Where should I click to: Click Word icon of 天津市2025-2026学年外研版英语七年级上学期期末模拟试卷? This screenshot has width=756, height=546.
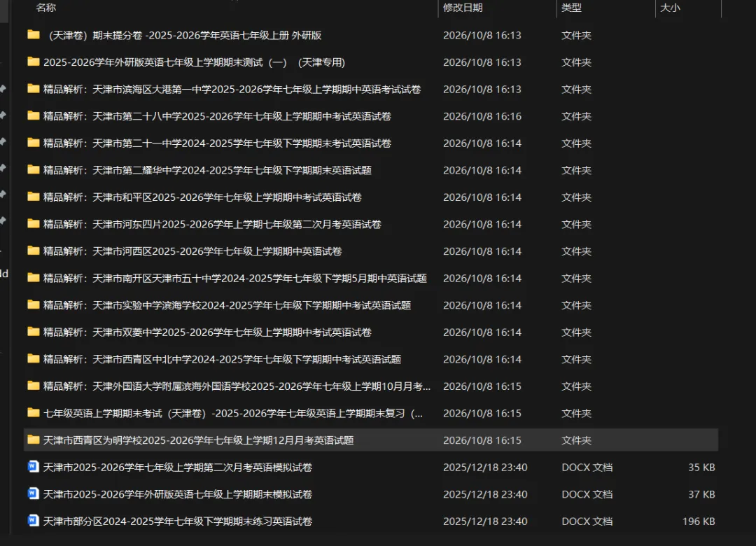[x=34, y=493]
